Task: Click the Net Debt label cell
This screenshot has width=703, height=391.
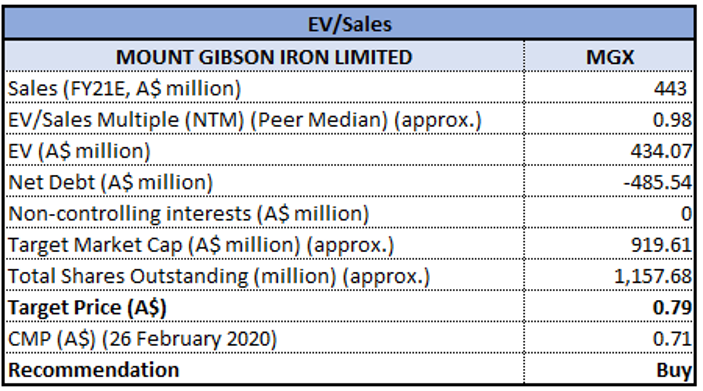Action: point(264,182)
